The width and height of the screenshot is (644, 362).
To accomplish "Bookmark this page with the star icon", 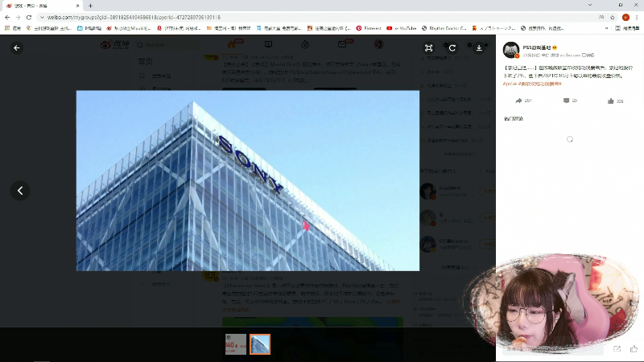I will coord(613,17).
